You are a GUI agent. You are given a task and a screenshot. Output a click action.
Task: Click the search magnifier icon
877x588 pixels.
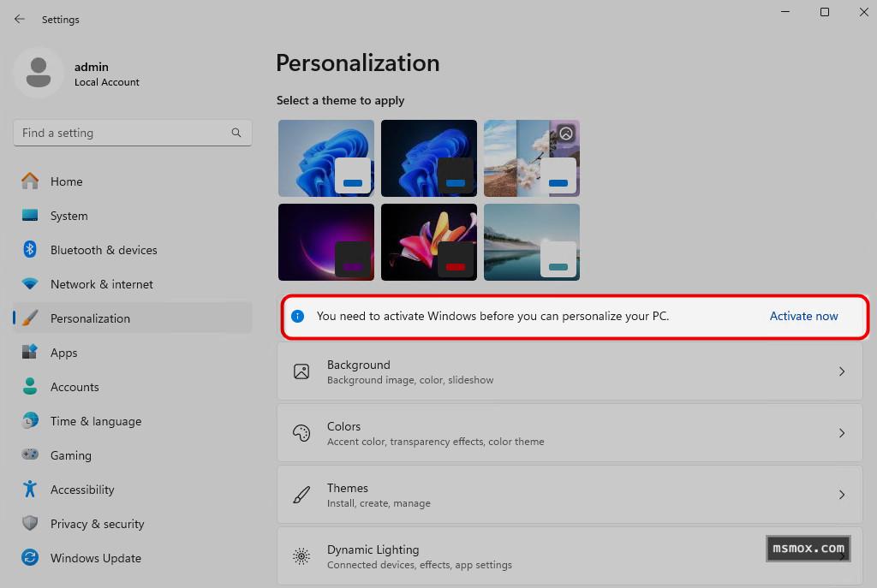point(236,133)
